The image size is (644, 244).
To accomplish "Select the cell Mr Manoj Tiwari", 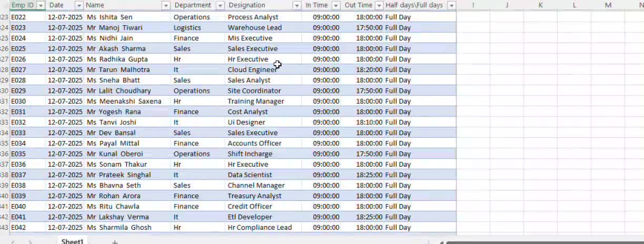I will tap(128, 28).
